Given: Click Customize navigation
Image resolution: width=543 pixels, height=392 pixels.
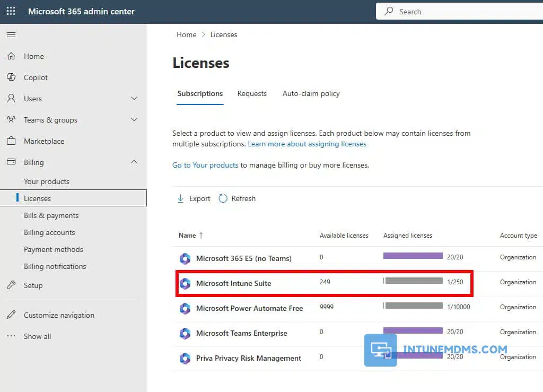Looking at the screenshot, I should (59, 315).
